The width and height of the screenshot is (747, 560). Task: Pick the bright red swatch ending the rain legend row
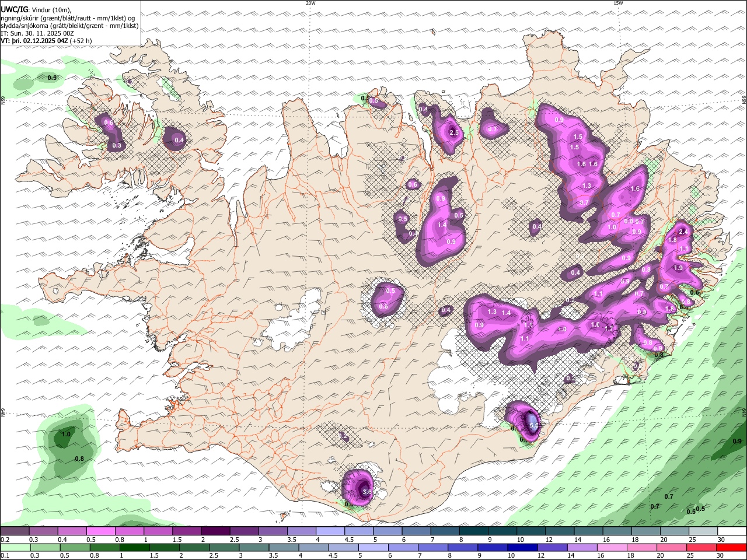click(x=732, y=548)
